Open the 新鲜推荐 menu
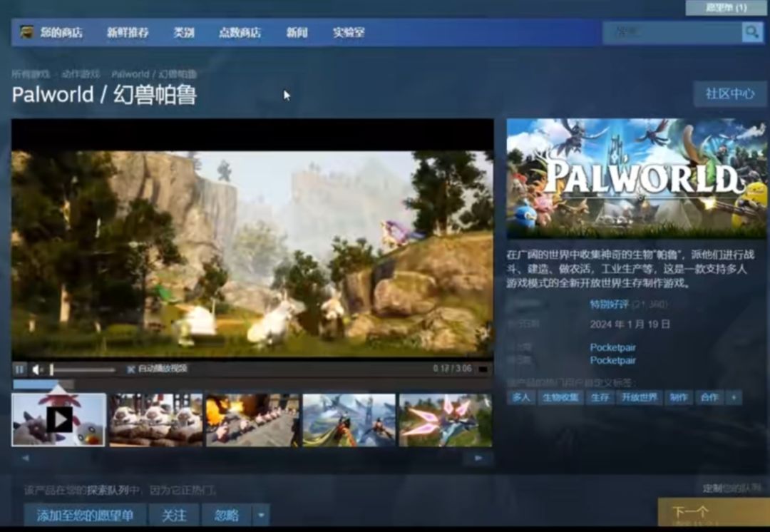Screen dimensions: 770x532 (128, 32)
